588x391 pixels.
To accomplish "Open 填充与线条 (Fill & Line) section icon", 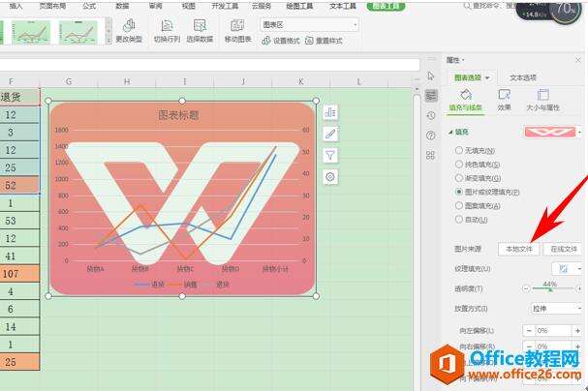I will [x=466, y=95].
